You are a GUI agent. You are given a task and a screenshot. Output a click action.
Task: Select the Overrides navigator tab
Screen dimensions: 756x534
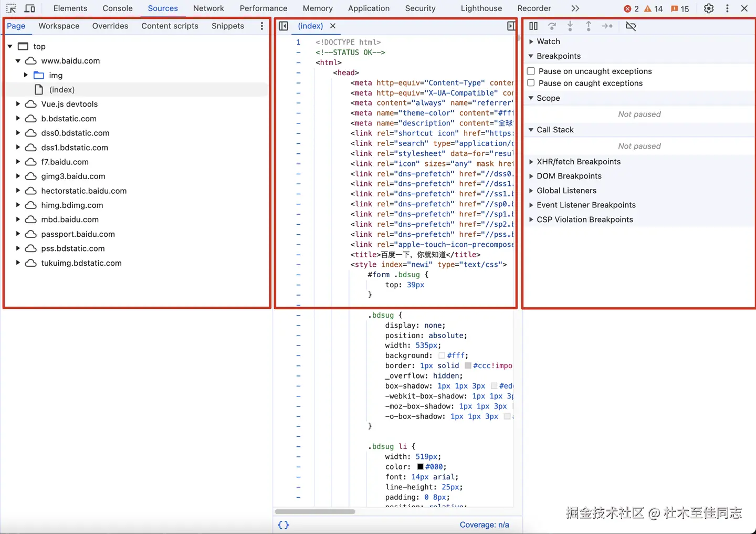pyautogui.click(x=110, y=26)
